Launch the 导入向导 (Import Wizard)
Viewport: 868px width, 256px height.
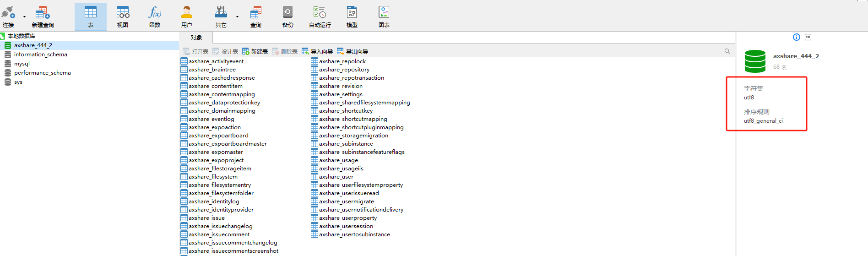point(317,51)
